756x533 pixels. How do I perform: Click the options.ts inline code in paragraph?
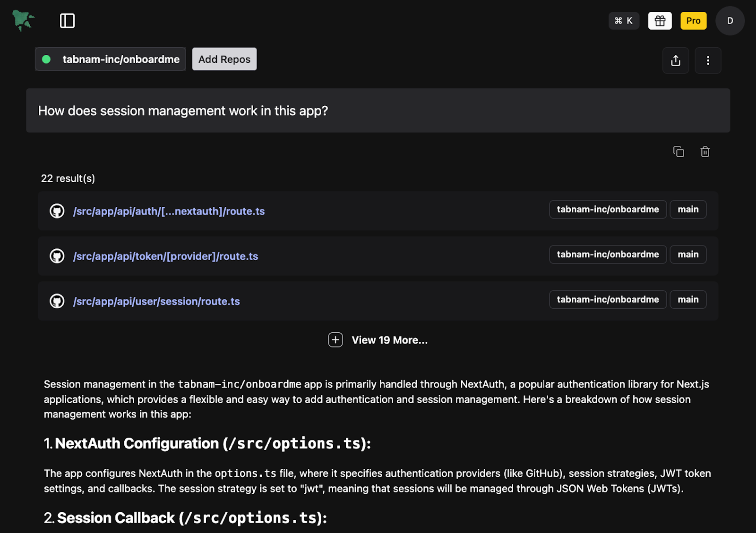(246, 474)
